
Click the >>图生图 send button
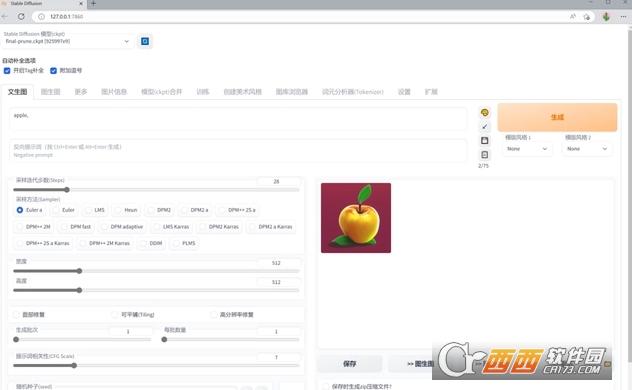pyautogui.click(x=420, y=364)
